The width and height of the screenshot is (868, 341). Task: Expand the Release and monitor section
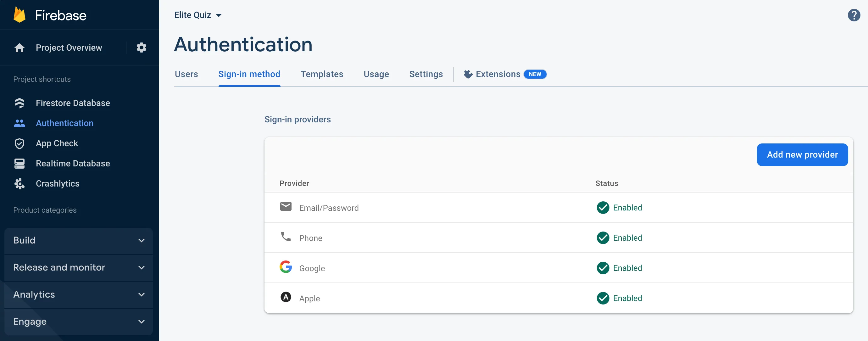pos(78,267)
